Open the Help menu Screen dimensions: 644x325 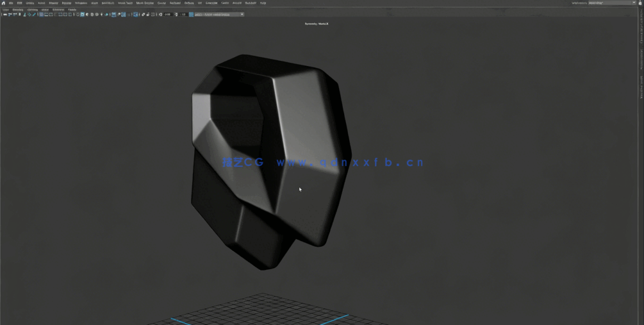(x=263, y=3)
